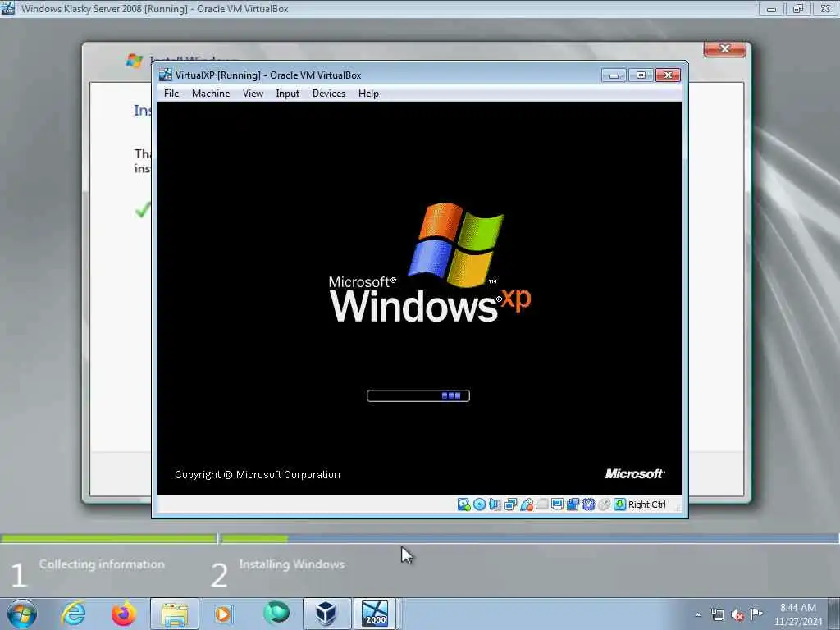Open the Machine menu in VirtualXP window
Viewport: 840px width, 630px height.
pyautogui.click(x=211, y=94)
